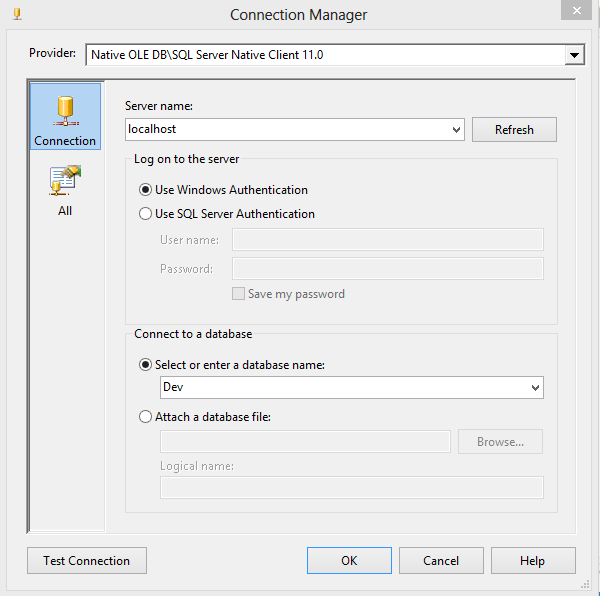
Task: Click the Browse button for database file
Action: coord(500,442)
